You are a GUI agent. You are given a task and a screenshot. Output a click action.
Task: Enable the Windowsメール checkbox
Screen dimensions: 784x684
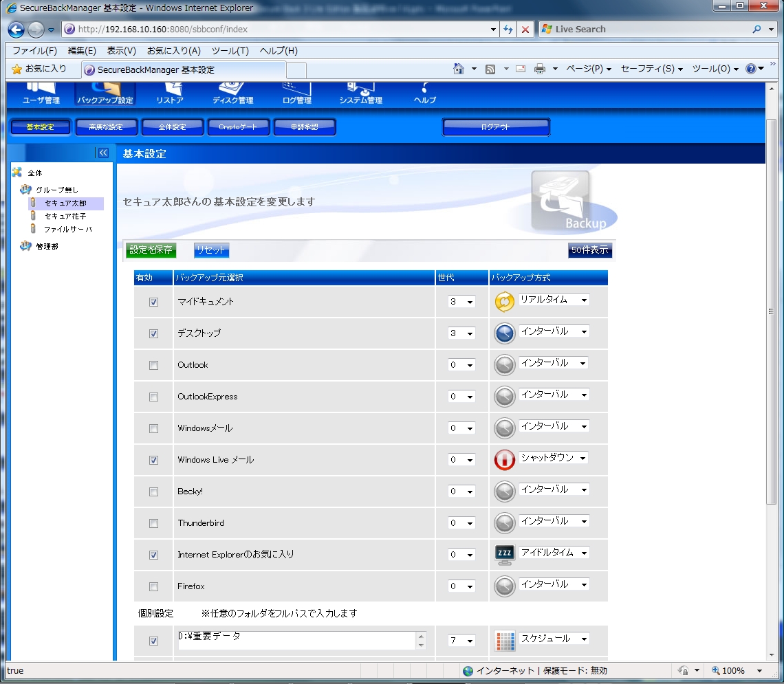tap(153, 428)
